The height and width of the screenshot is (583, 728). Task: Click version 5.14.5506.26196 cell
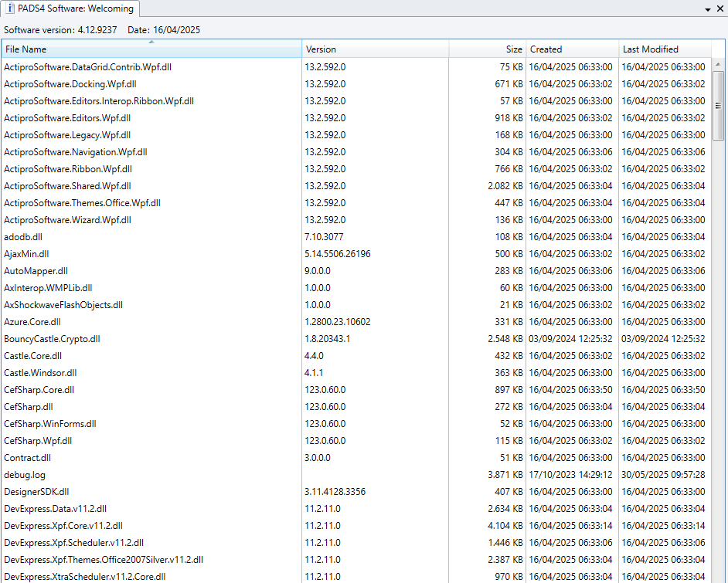pos(338,254)
